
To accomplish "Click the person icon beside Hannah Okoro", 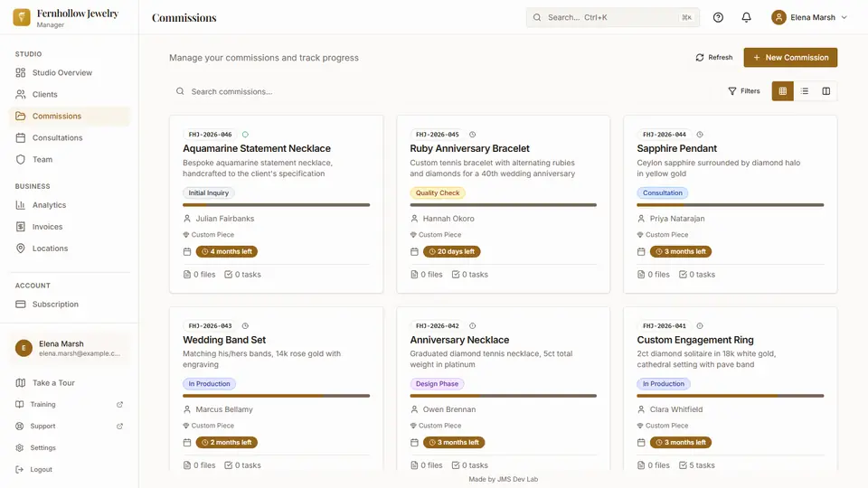I will click(414, 219).
